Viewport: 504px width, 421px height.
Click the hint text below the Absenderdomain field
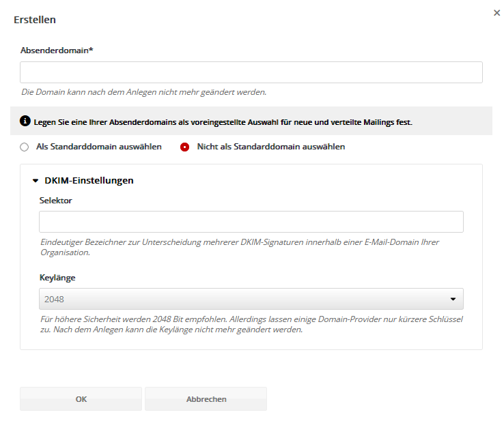point(143,91)
